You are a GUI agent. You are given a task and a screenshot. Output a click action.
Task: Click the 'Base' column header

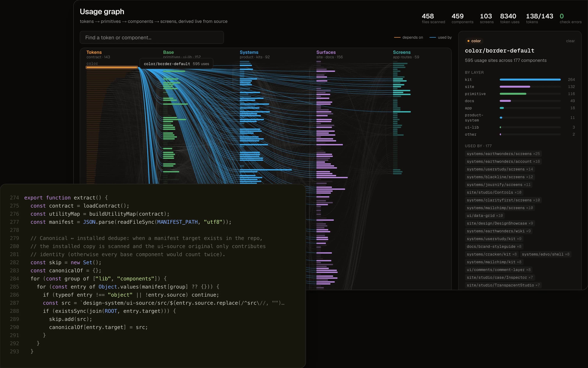(168, 52)
